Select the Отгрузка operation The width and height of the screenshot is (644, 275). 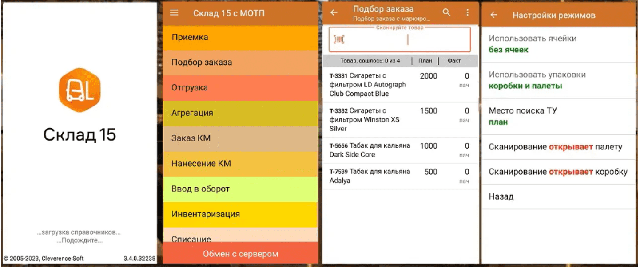coord(240,88)
